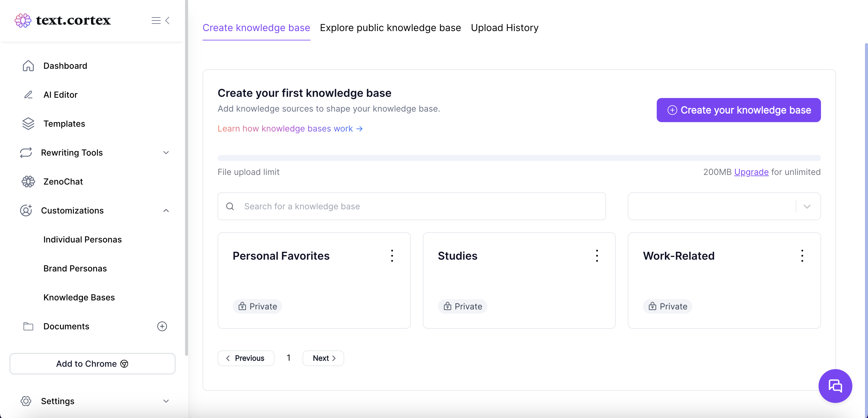Click Private badge on Work-Related card
This screenshot has height=418, width=868.
tap(667, 306)
